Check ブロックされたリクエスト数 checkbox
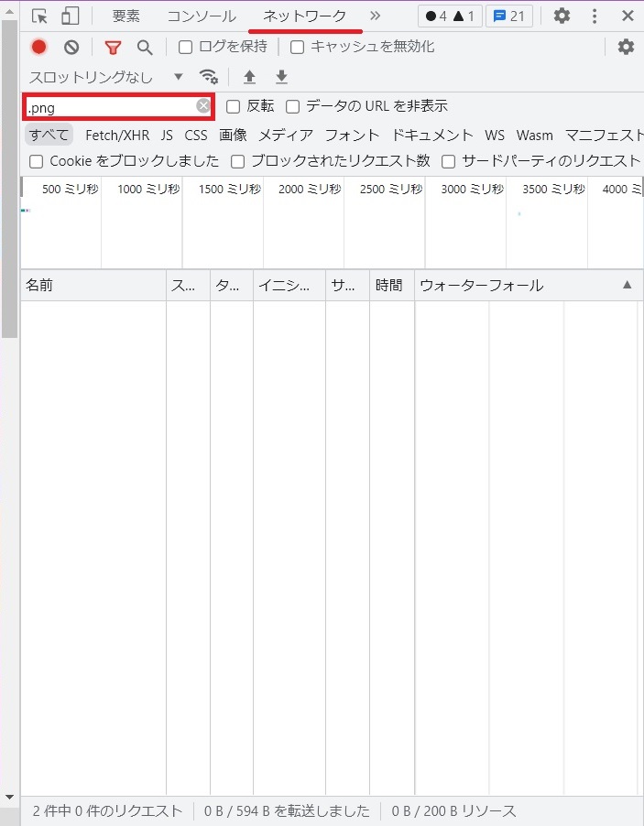The image size is (644, 826). 237,162
